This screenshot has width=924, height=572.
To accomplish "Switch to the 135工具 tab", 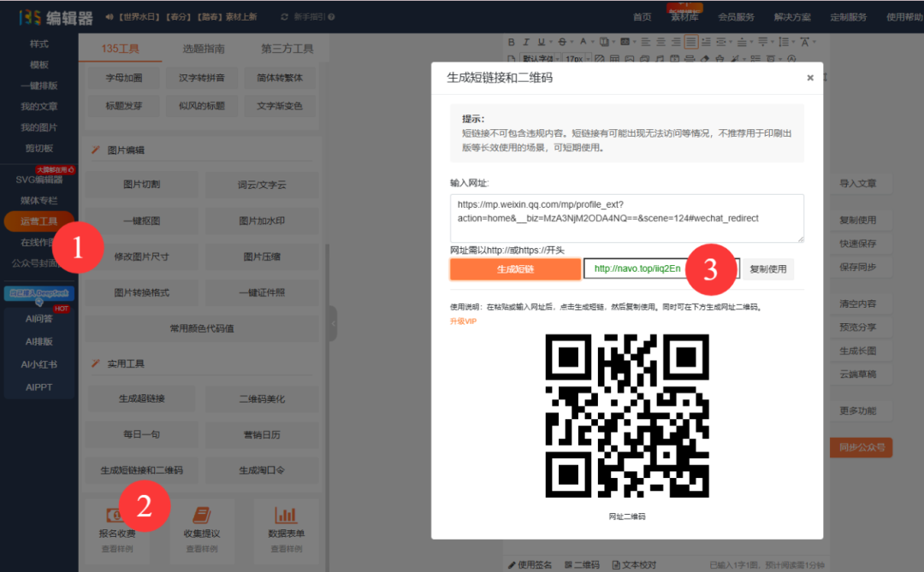I will click(x=121, y=48).
